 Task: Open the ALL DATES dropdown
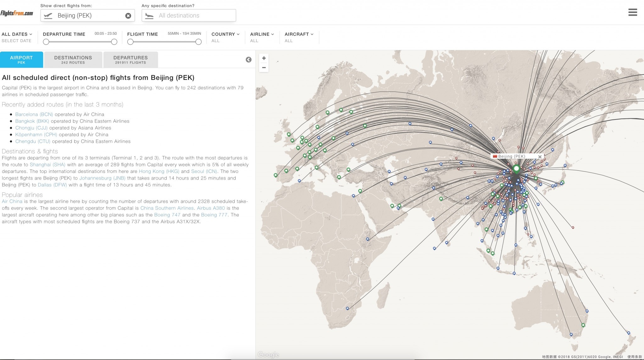coord(17,34)
